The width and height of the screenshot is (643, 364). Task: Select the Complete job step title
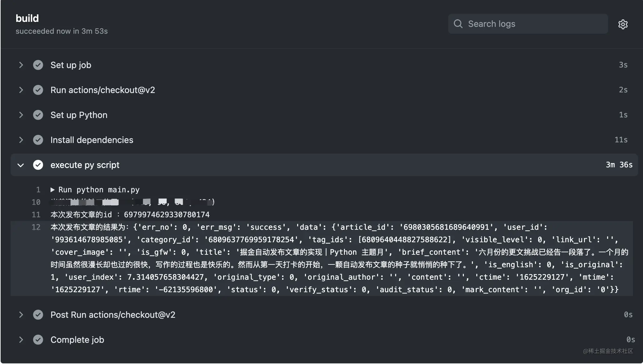(77, 340)
